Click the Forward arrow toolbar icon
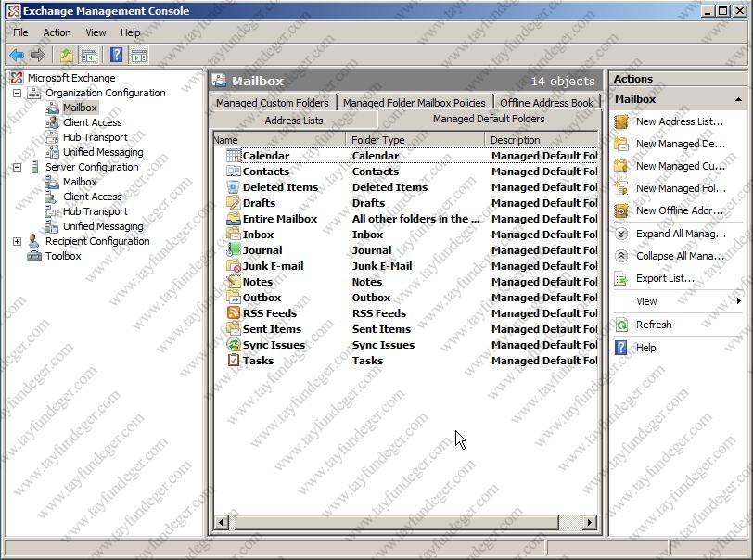The height and width of the screenshot is (560, 753). (37, 56)
